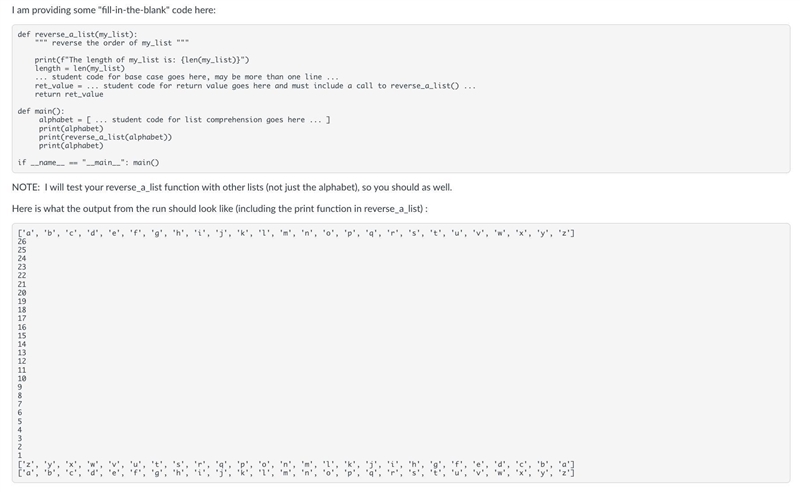Screen dimensions: 800x492
Task: Click the "if __name__ == "__main__"" line
Action: (88, 162)
